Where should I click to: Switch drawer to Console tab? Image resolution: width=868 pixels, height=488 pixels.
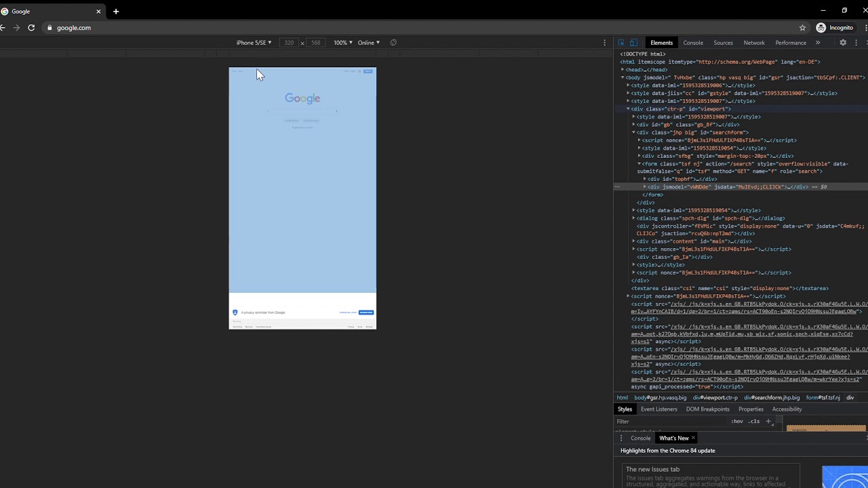click(x=640, y=438)
